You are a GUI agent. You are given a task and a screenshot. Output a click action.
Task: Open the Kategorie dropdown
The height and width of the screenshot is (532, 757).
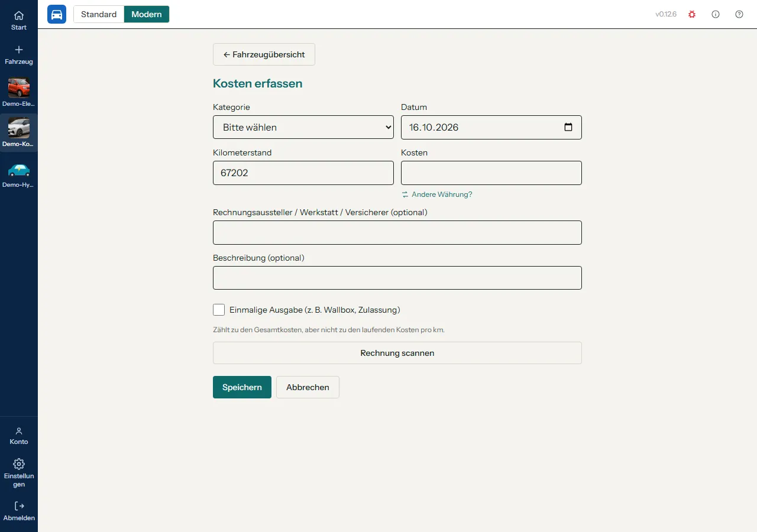click(303, 127)
